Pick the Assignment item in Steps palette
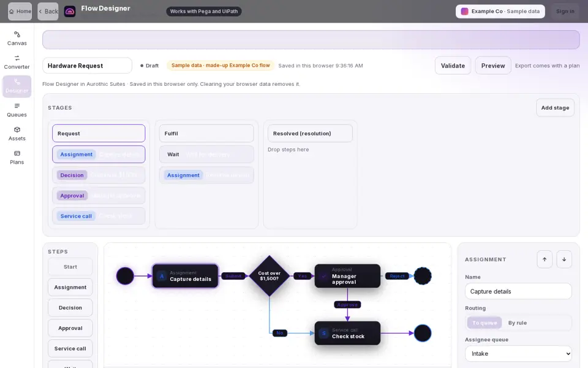 pyautogui.click(x=70, y=287)
